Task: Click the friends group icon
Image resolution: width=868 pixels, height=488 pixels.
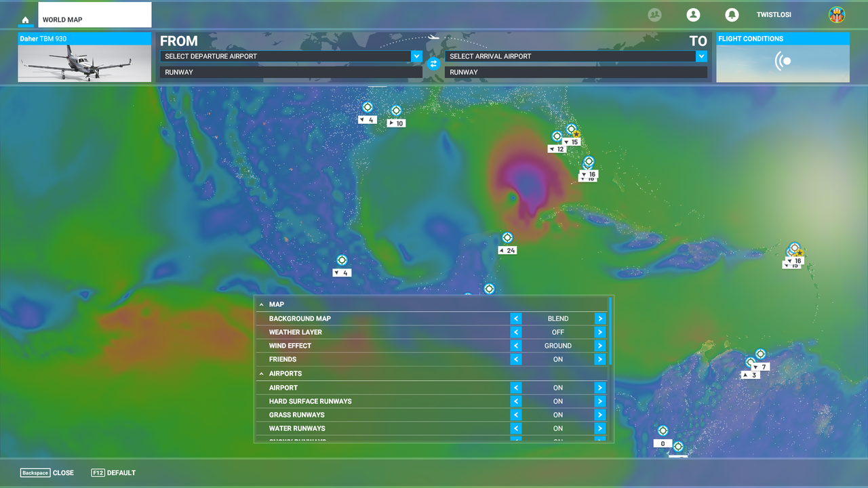Action: (x=654, y=15)
